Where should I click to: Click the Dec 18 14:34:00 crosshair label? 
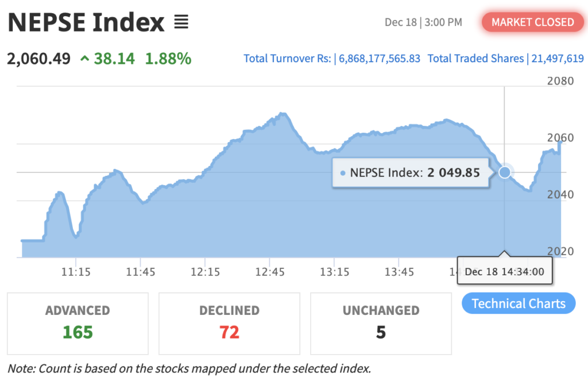pyautogui.click(x=504, y=271)
